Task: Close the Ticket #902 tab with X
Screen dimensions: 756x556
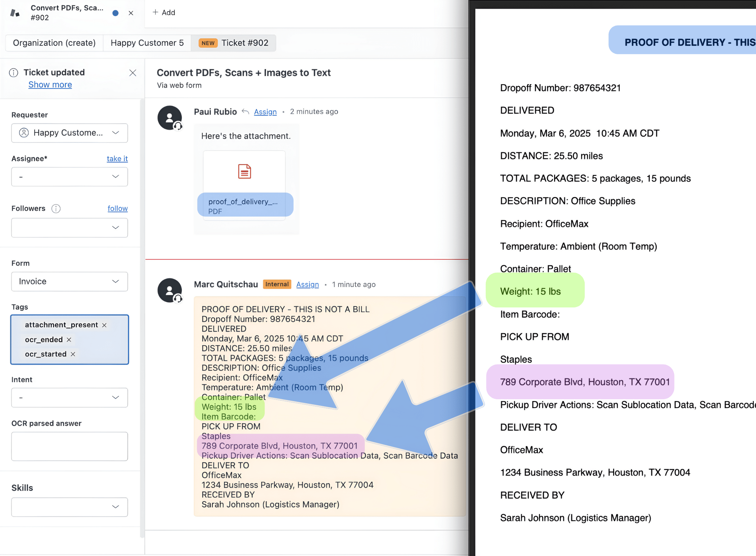Action: pyautogui.click(x=131, y=13)
